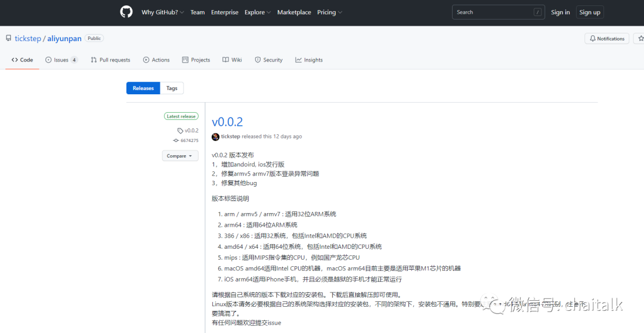
Task: Click the tag icon beside v0.0.2
Action: pyautogui.click(x=180, y=131)
